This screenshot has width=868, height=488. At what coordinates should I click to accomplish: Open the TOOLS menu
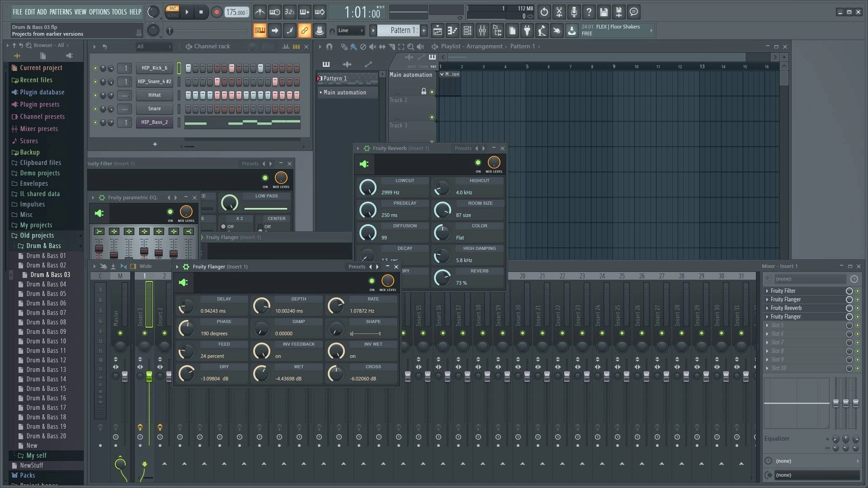point(119,12)
